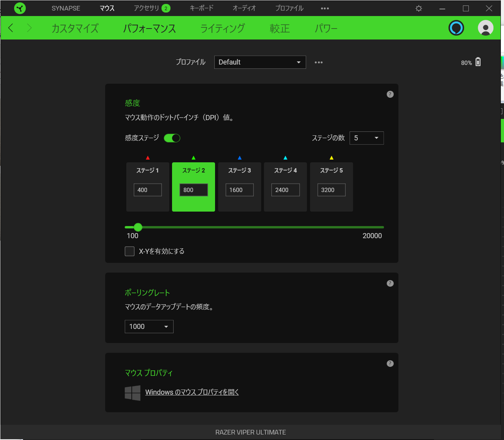This screenshot has height=440, width=504.
Task: Click the RAZER VIPER ULTIMATE device label
Action: pyautogui.click(x=251, y=432)
